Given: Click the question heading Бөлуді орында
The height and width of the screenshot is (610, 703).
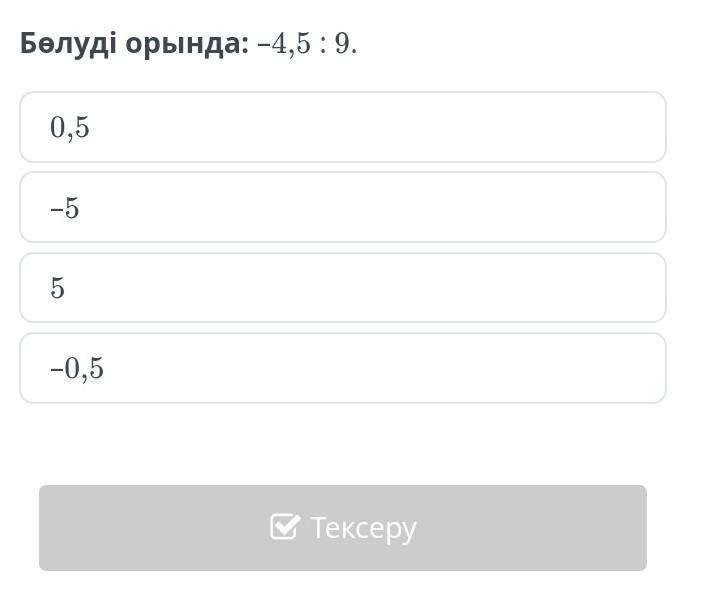Looking at the screenshot, I should click(134, 44).
